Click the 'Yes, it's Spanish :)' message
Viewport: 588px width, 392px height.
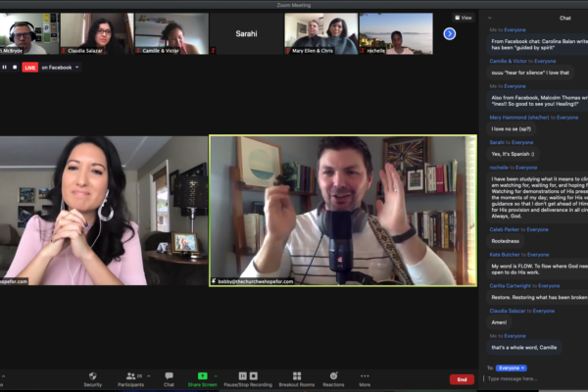(513, 154)
